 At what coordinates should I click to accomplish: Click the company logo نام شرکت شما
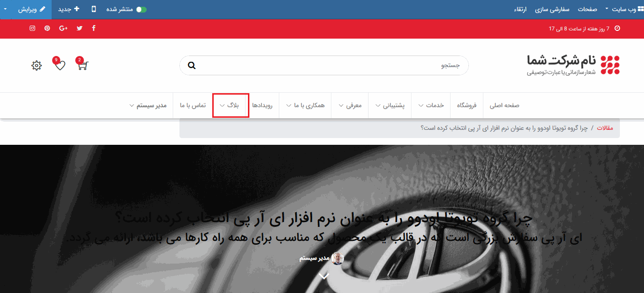pyautogui.click(x=573, y=65)
